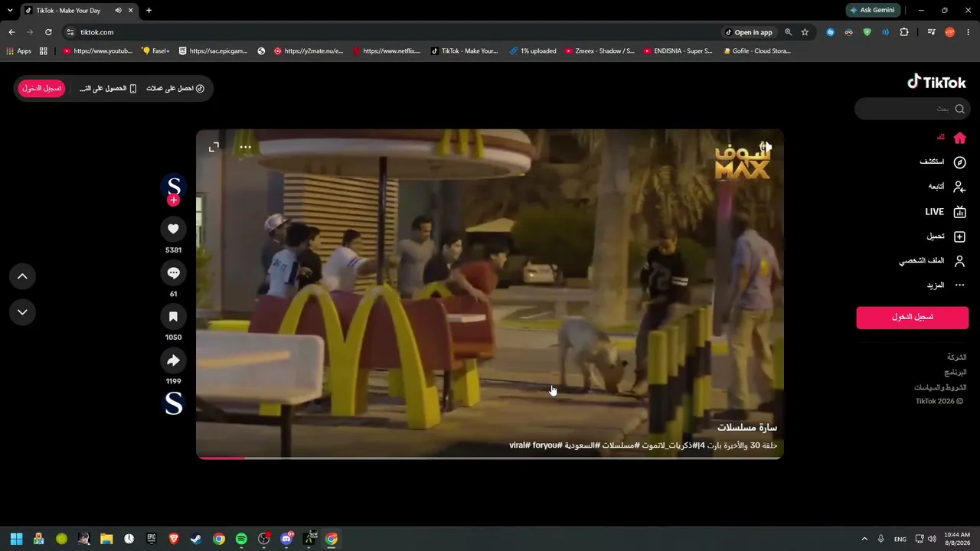Open Epic Games Launcher from the taskbar
The image size is (980, 551).
152,539
